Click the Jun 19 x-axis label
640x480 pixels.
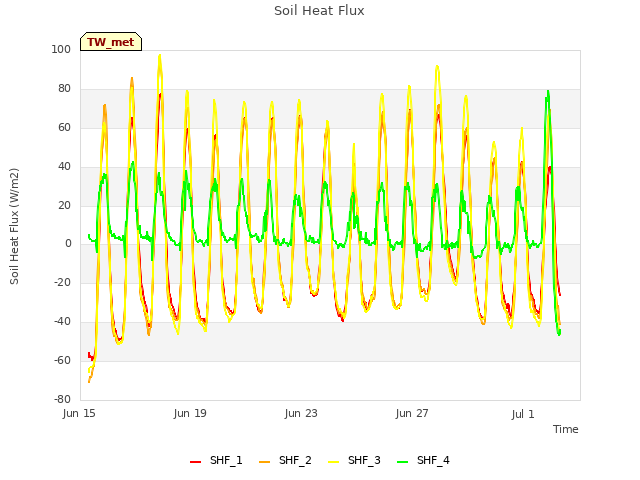tap(190, 413)
